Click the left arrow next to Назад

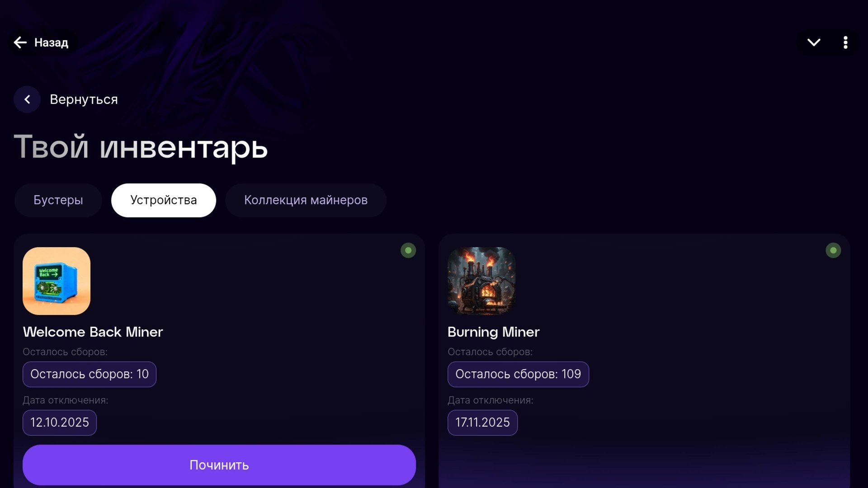click(x=20, y=42)
